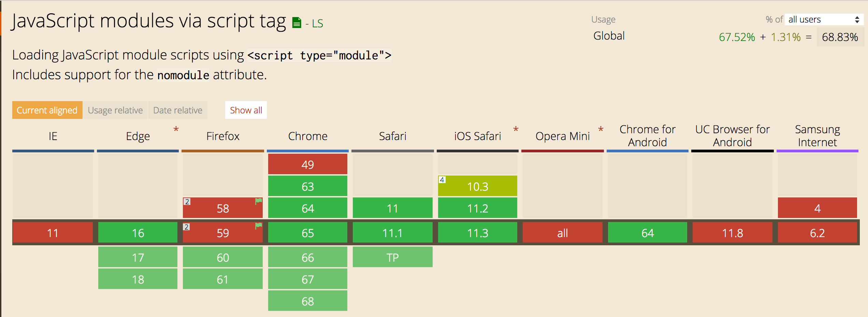868x317 pixels.
Task: Click the flag icon on Firefox 59
Action: (x=259, y=225)
